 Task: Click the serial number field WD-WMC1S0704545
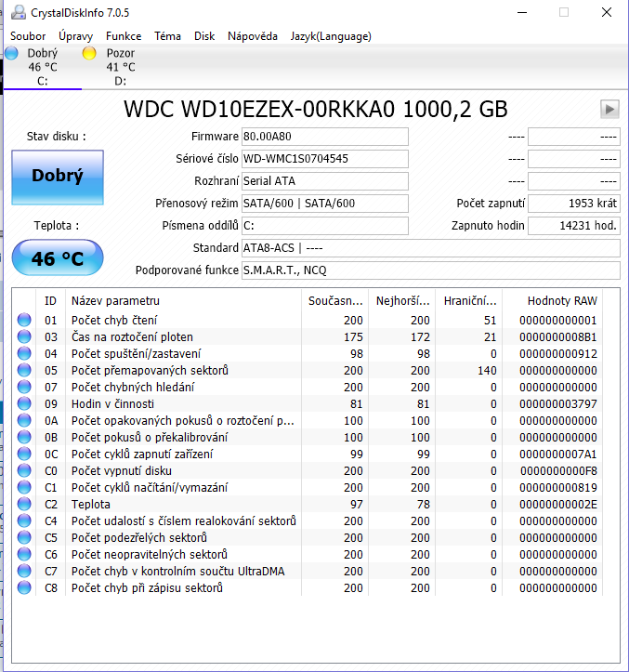pos(325,159)
